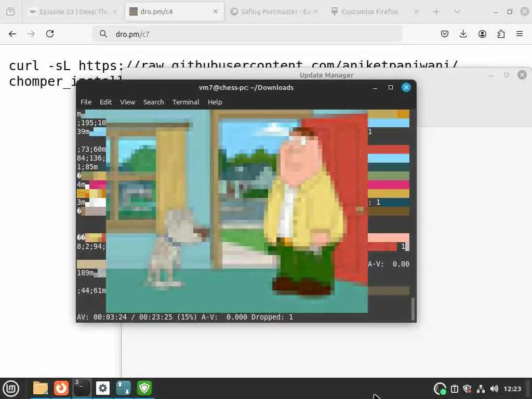Maximize the vm7@chess-pc terminal window
Screen dimensions: 532x399
coord(391,87)
